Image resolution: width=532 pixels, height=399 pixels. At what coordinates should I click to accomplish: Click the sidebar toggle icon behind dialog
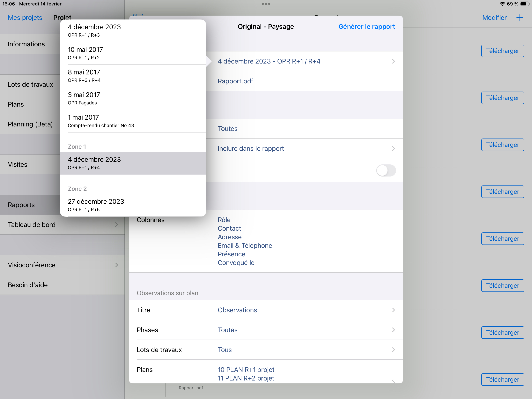point(138,15)
